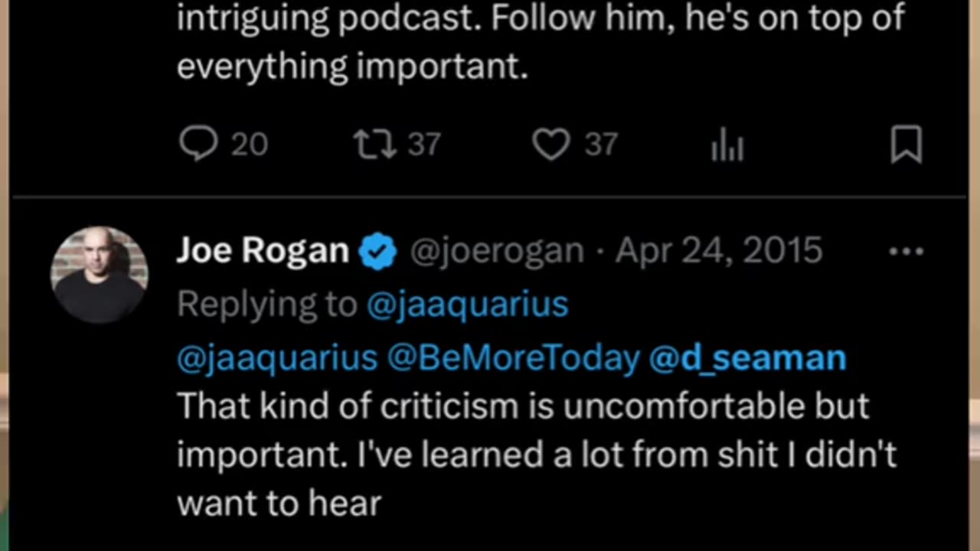
Task: Open Joe Rogan's profile picture
Action: (99, 274)
